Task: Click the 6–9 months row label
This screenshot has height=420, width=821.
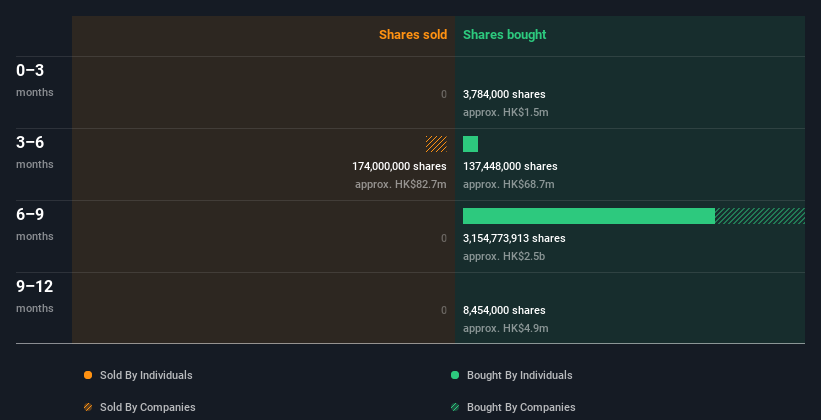Action: (x=35, y=224)
